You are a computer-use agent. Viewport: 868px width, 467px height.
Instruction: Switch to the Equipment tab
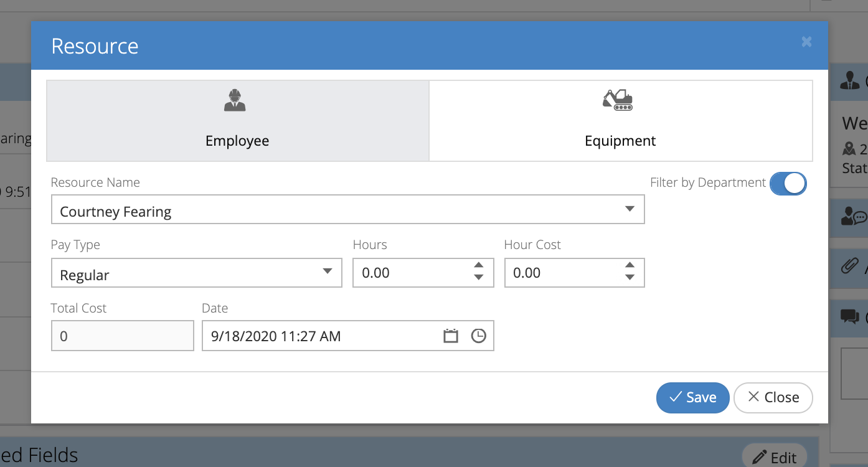coord(621,121)
